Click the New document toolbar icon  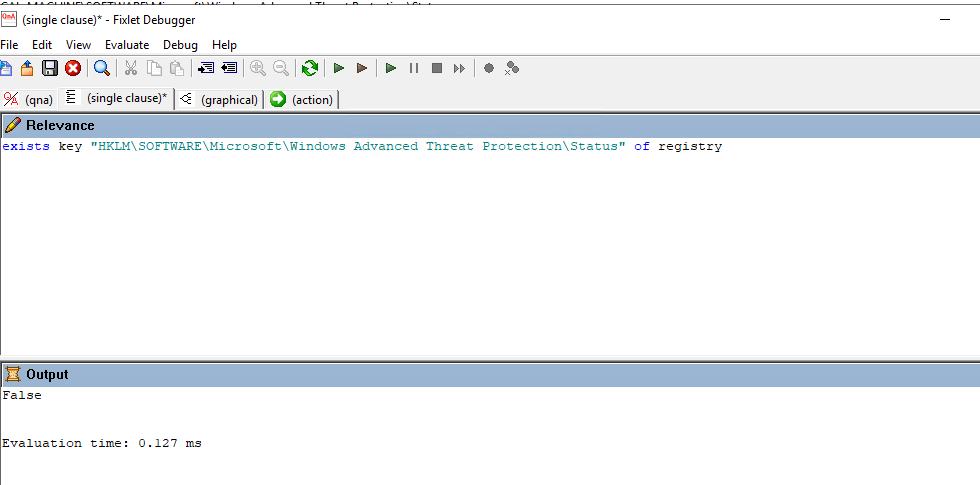click(x=5, y=68)
